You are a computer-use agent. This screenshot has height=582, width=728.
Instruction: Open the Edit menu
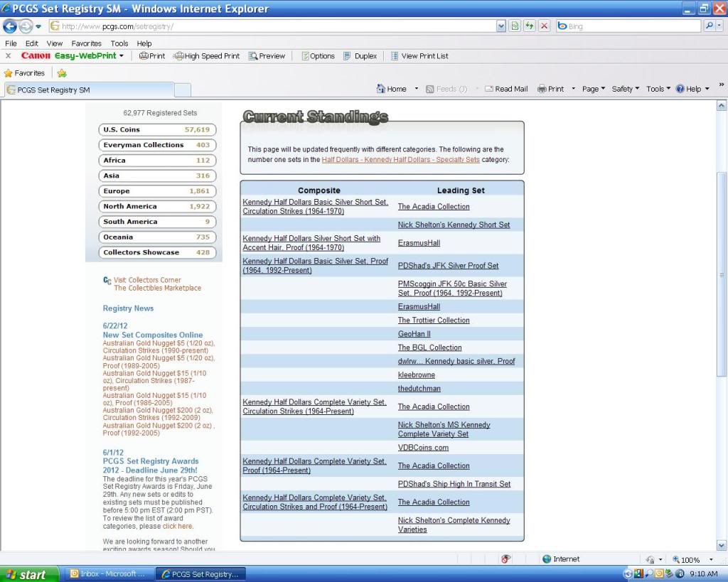(31, 43)
